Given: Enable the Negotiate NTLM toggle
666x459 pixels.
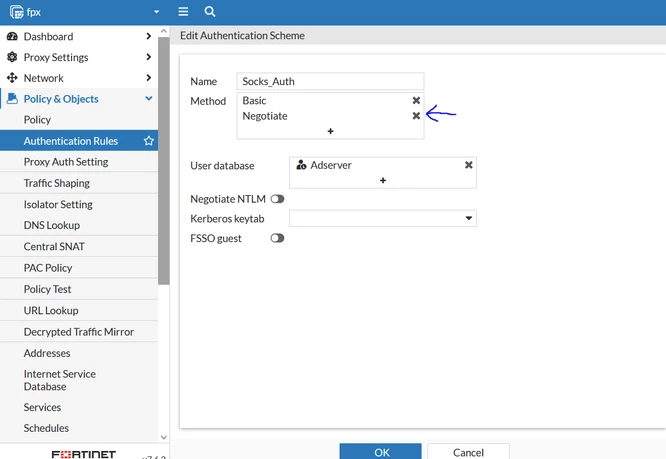Looking at the screenshot, I should tap(277, 199).
